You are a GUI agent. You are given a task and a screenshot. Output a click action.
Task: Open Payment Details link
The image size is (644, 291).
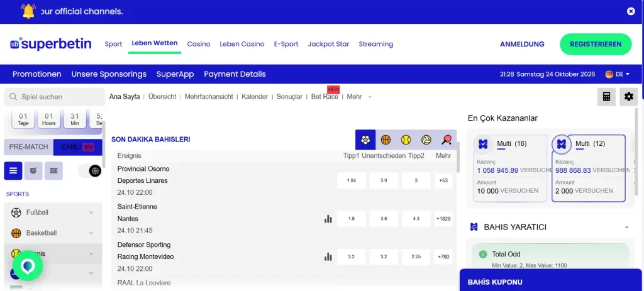click(x=235, y=74)
